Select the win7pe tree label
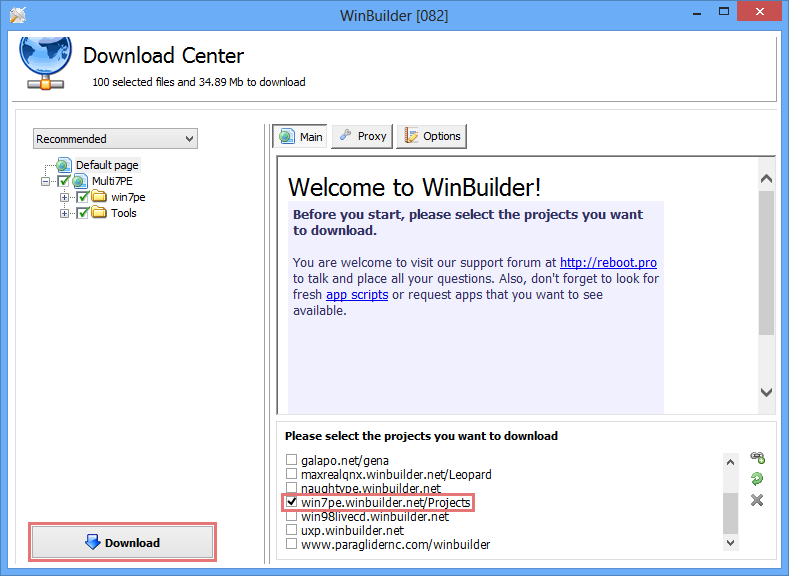This screenshot has width=789, height=576. (x=128, y=197)
